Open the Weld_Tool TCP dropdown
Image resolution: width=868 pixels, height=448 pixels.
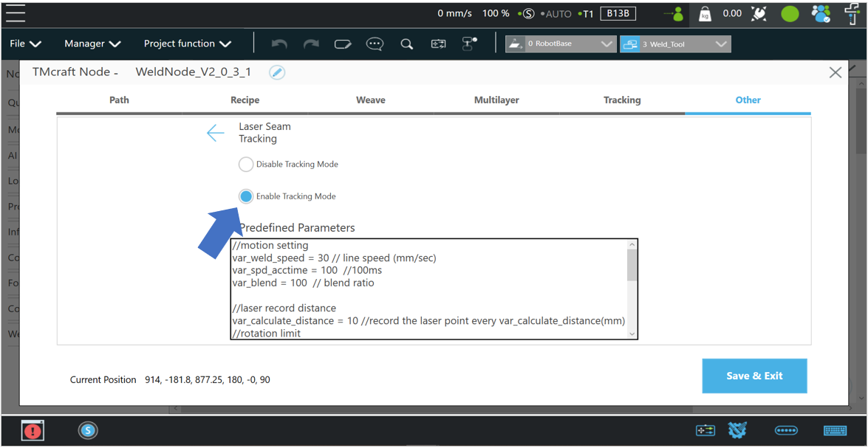point(675,44)
